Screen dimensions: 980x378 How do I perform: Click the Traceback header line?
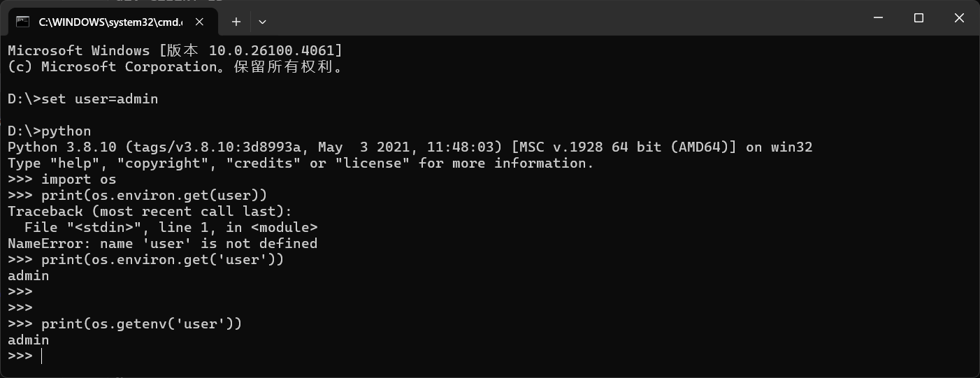tap(150, 212)
